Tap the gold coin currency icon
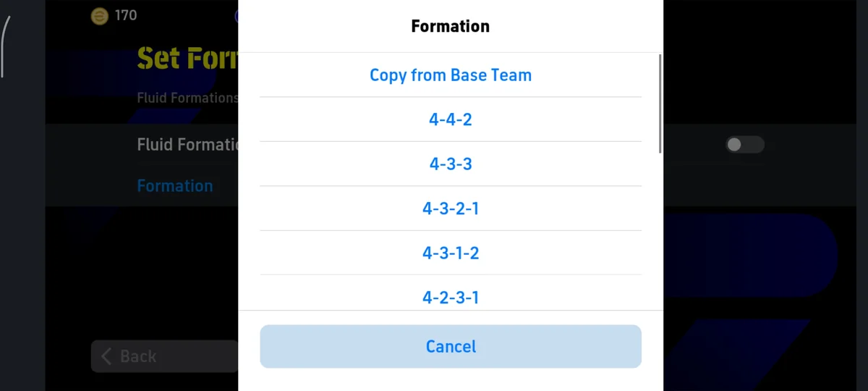Screen dimensions: 868x391 pos(99,15)
